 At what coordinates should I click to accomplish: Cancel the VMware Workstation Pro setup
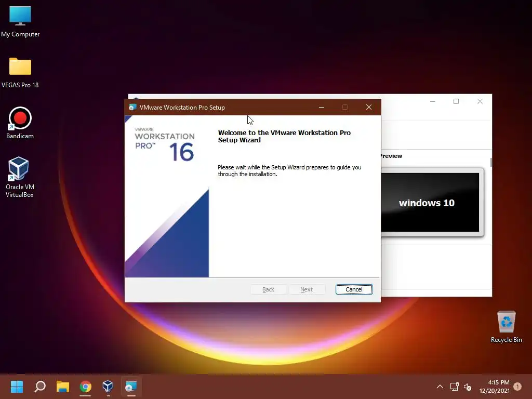(x=354, y=289)
